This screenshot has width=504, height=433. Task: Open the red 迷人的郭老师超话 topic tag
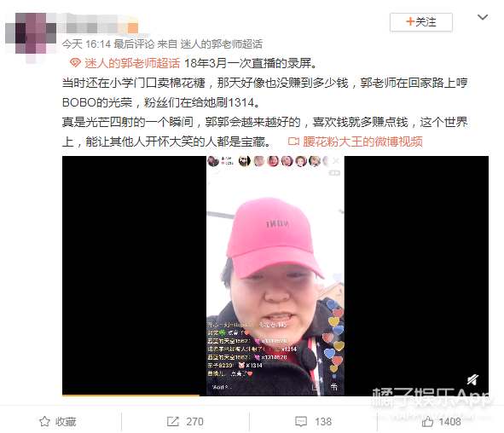coord(132,63)
